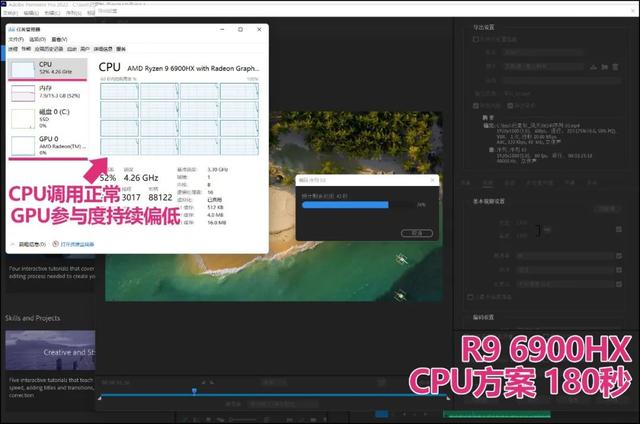
Task: Switch to the 应用历史记录 tab in Task Manager
Action: (49, 49)
